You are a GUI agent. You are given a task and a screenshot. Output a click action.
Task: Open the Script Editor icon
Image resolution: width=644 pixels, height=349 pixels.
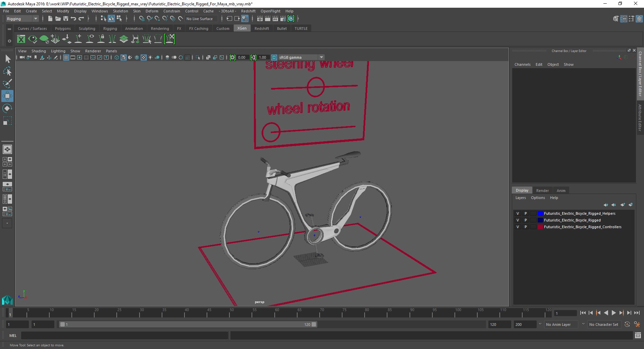coord(638,335)
